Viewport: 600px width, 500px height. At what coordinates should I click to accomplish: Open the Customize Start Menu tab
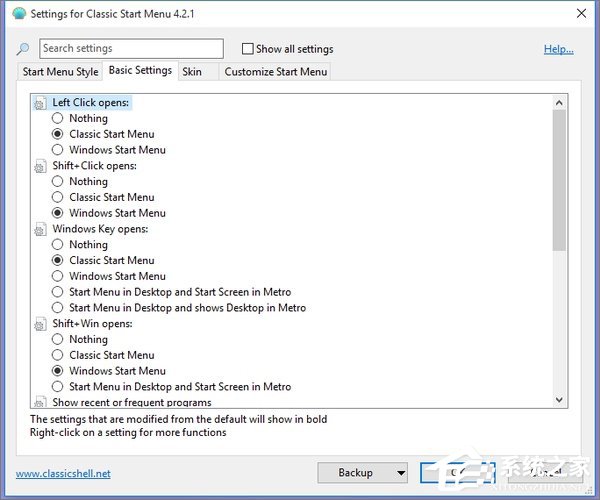(x=276, y=71)
